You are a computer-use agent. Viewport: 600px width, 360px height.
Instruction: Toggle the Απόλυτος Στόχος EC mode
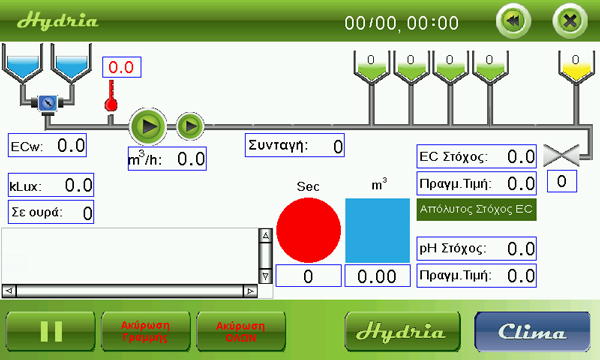coord(476,209)
